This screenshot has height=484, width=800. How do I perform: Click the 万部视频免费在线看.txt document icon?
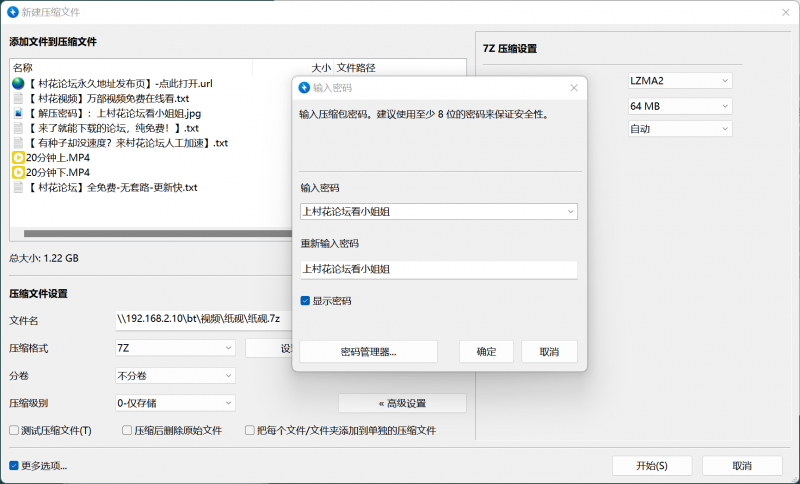[x=18, y=98]
